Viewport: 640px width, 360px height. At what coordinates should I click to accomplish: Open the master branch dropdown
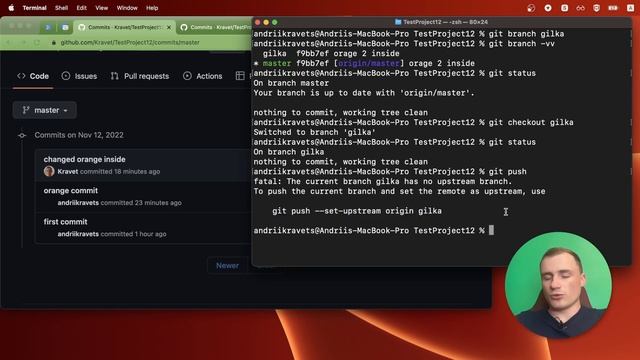pyautogui.click(x=44, y=110)
